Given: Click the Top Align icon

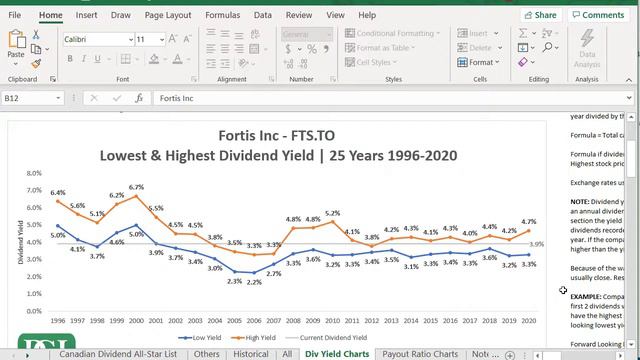Looking at the screenshot, I should [211, 33].
